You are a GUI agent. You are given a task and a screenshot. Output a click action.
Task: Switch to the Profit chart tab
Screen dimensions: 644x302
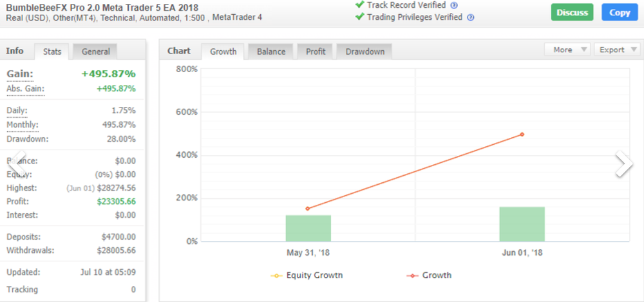pos(316,52)
